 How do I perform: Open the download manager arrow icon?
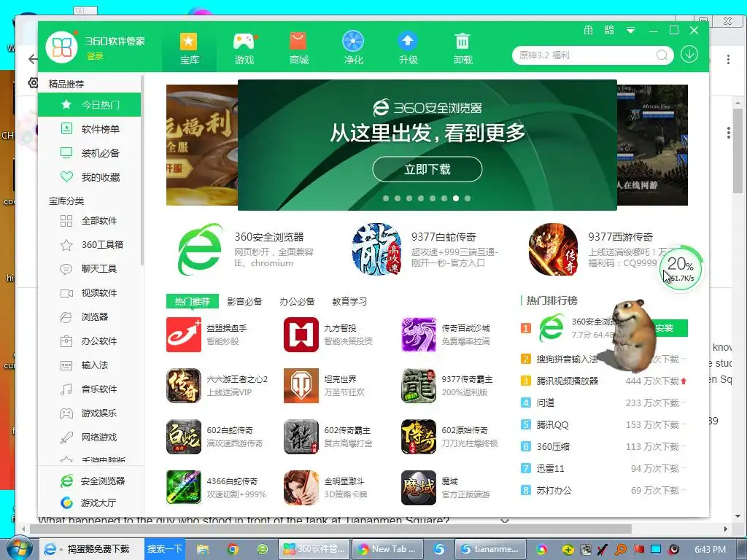pos(689,54)
